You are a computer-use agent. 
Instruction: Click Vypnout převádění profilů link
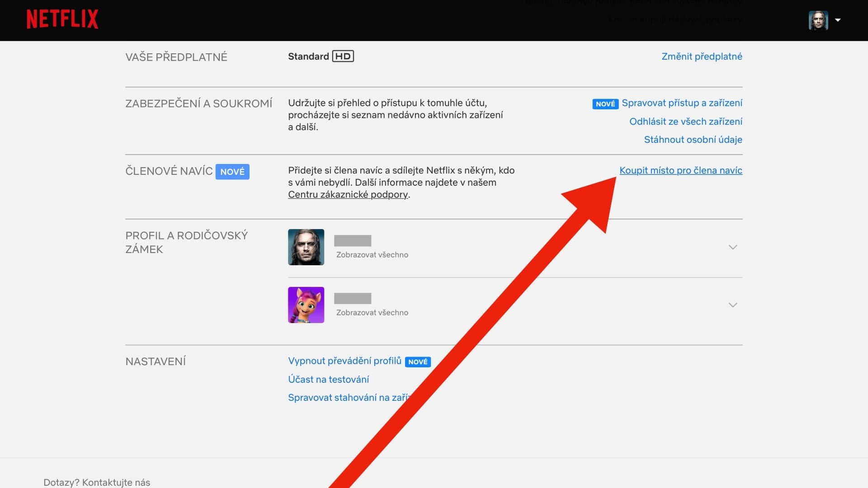[x=344, y=361]
